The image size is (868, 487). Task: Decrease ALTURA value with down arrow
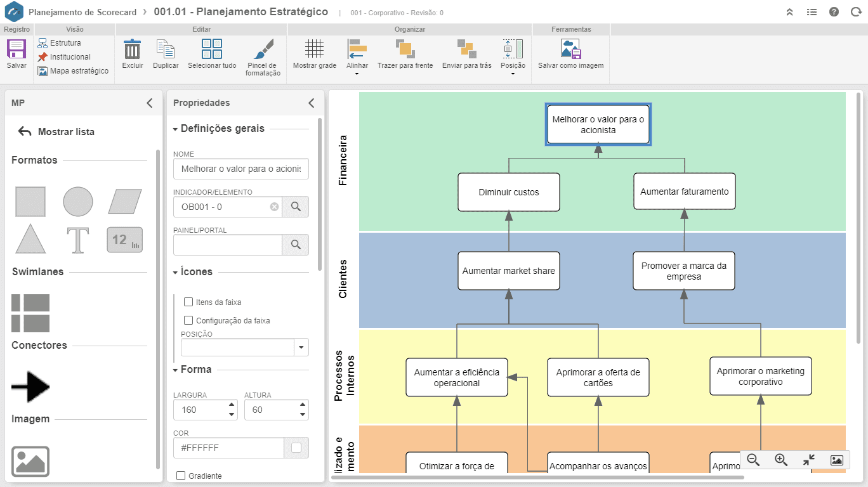pyautogui.click(x=303, y=415)
